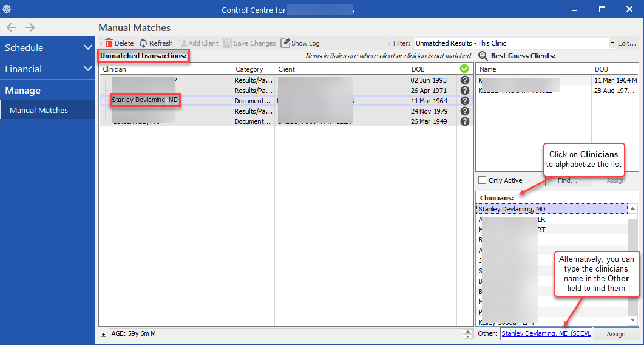Image resolution: width=644 pixels, height=345 pixels.
Task: Enable the Only Active checkbox
Action: tap(483, 180)
